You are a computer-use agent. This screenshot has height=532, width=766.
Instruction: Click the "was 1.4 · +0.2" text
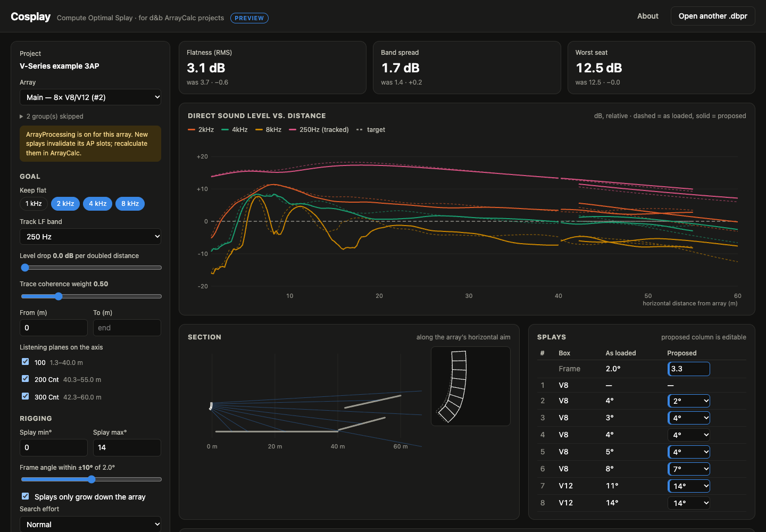pos(402,82)
